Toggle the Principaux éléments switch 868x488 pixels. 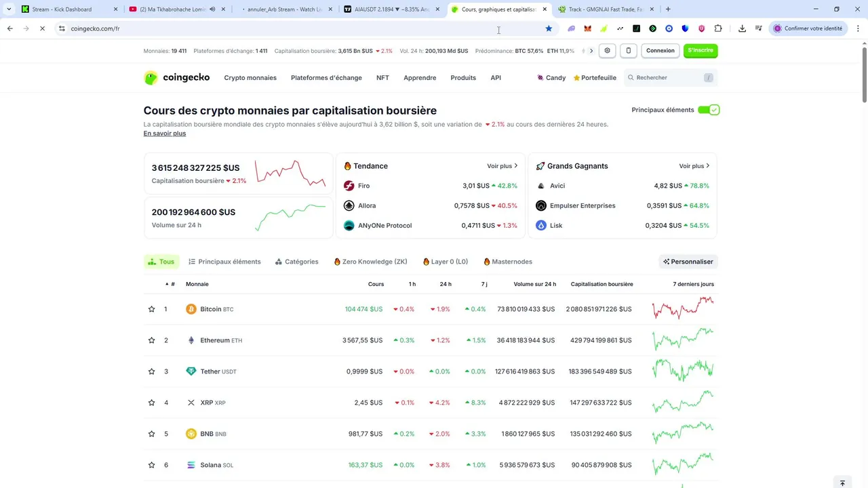(709, 110)
